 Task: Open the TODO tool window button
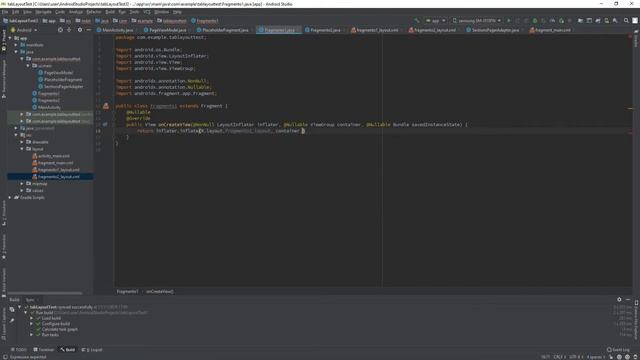coord(19,350)
